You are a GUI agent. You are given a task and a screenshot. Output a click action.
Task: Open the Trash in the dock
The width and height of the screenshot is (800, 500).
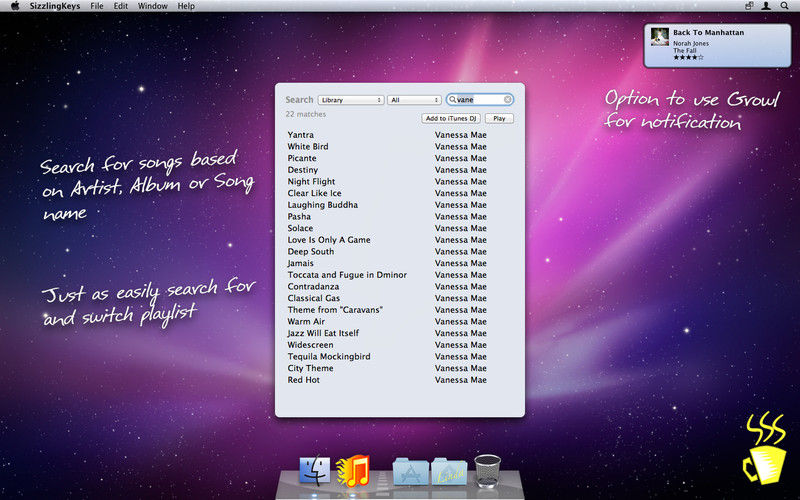tap(487, 470)
